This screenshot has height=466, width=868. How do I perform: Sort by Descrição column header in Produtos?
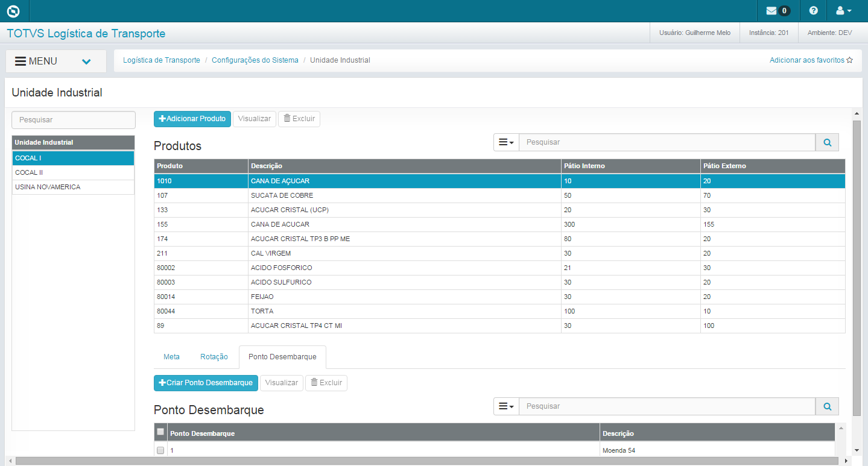405,166
